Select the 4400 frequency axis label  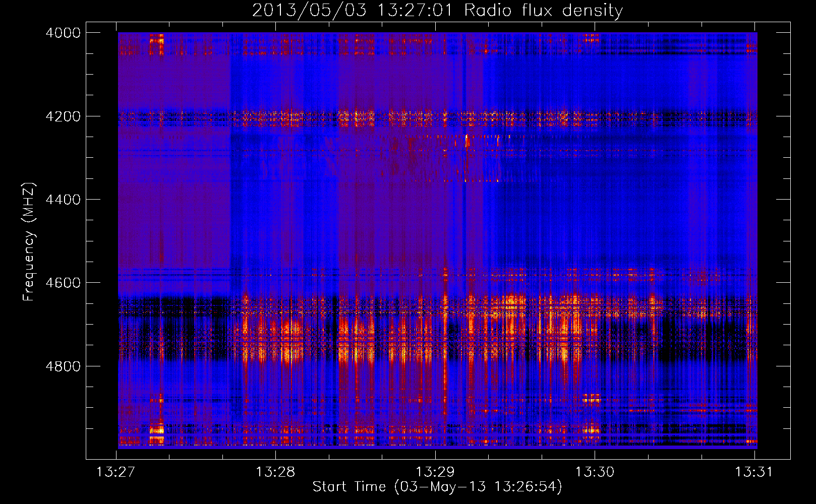pyautogui.click(x=63, y=200)
